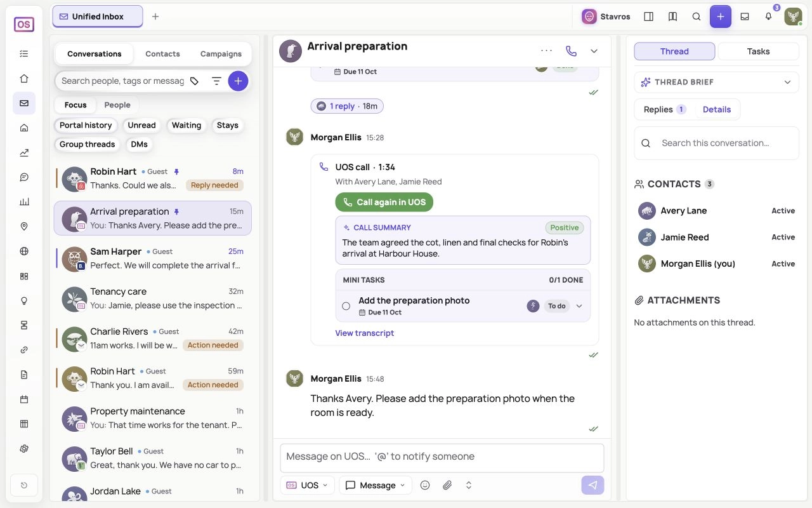The width and height of the screenshot is (812, 508).
Task: Switch to the Campaigns tab
Action: [221, 54]
